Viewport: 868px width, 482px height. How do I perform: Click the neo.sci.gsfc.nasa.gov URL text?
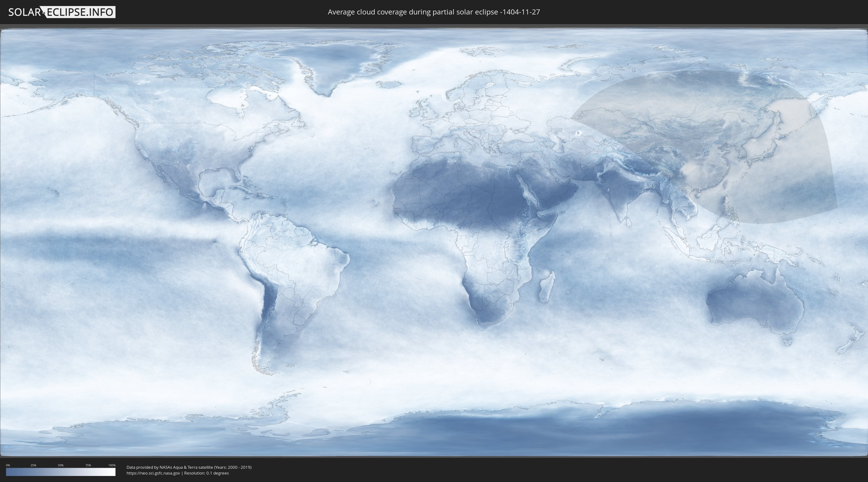pos(153,473)
